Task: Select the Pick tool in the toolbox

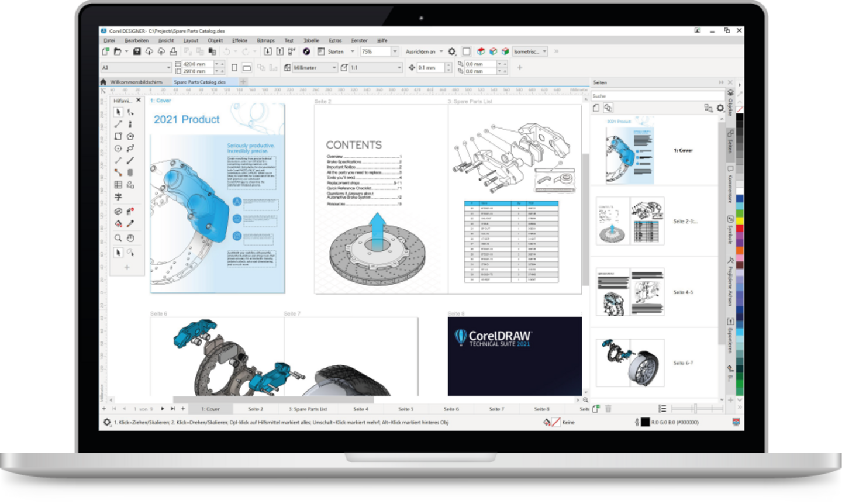Action: coord(118,112)
